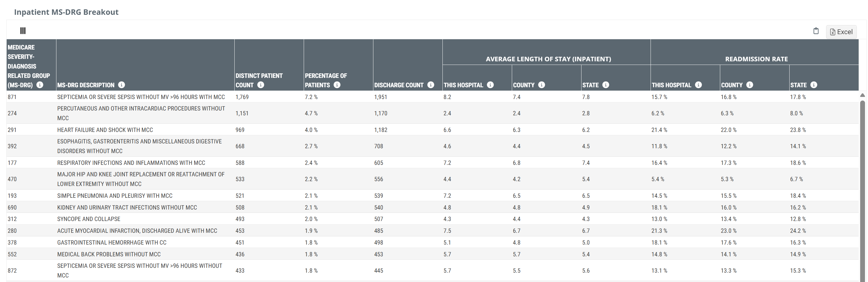Click info icon for length-of-stay This Hospital
Viewport: 868px width, 282px height.
491,85
